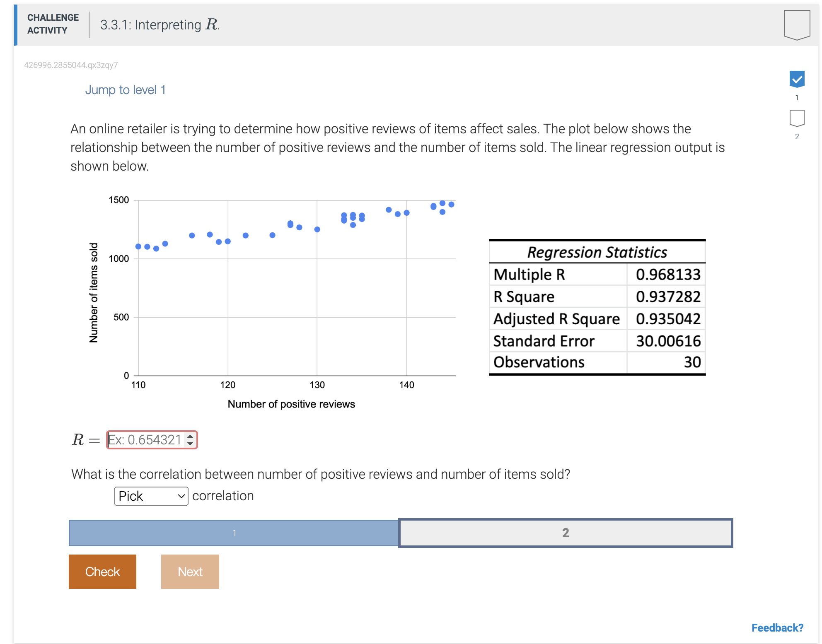Click the Observations value 30
Screen dimensions: 822x644
click(x=691, y=362)
